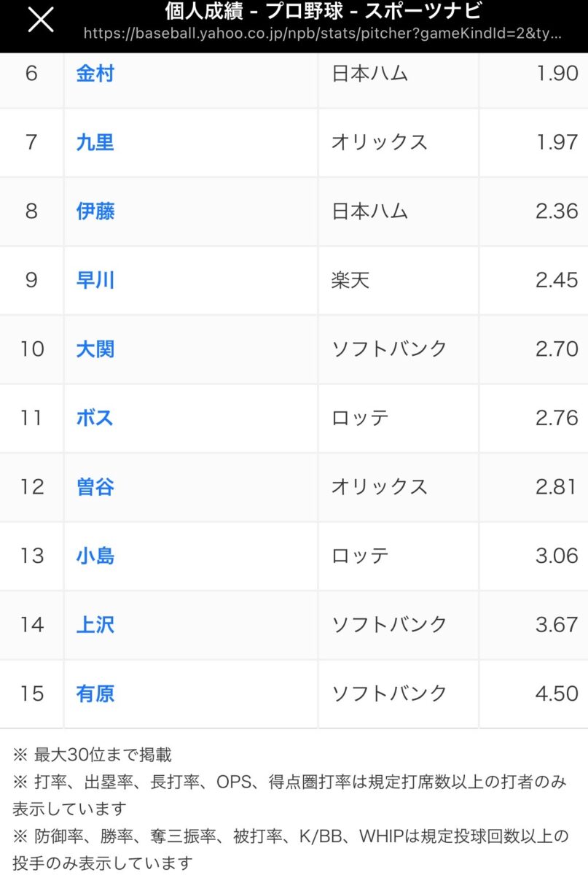Open player 上沢 profile link

95,625
